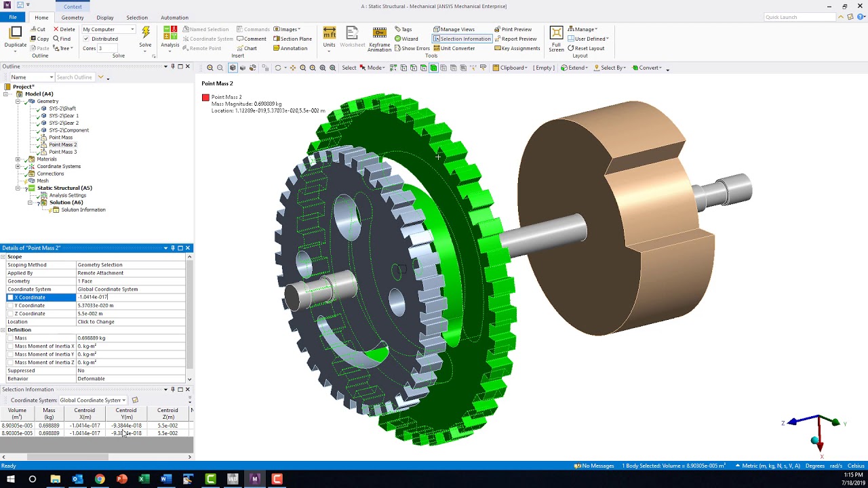Open ANSYS Mechanical from the taskbar
Screen dimensions: 868x488
[x=255, y=479]
